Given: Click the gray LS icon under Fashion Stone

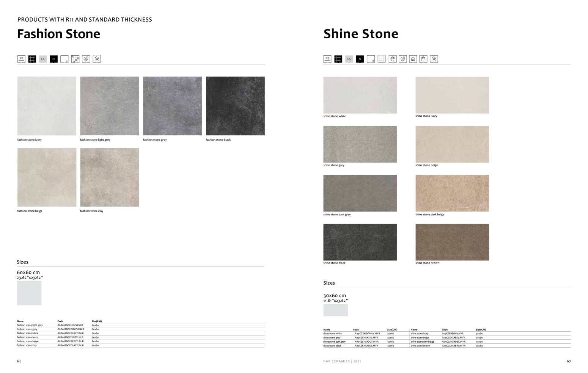Looking at the screenshot, I should 43,59.
